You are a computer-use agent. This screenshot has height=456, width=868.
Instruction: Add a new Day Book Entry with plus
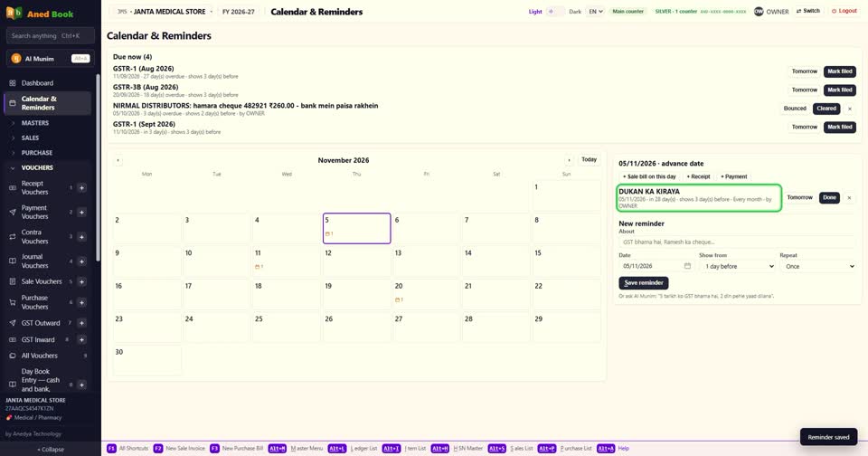[x=81, y=385]
